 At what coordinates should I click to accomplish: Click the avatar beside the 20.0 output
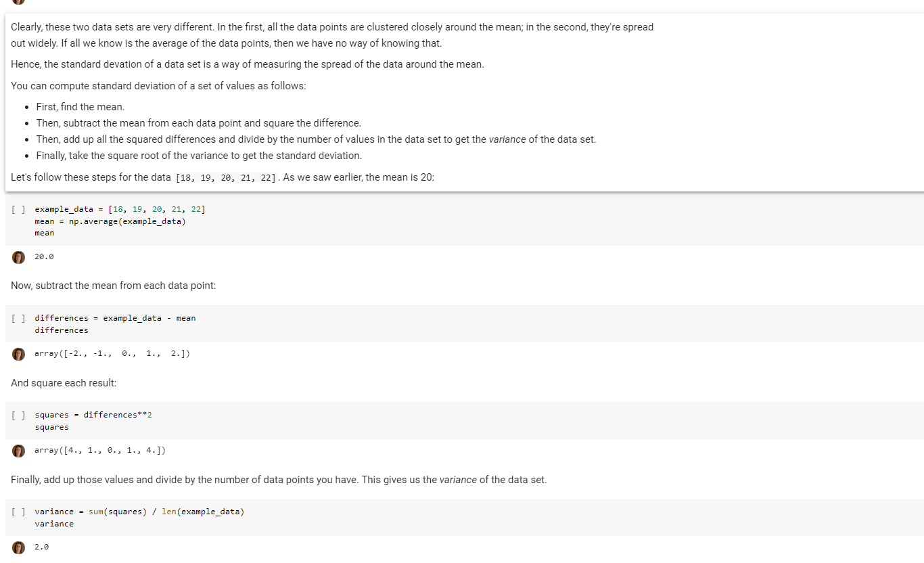pos(18,257)
